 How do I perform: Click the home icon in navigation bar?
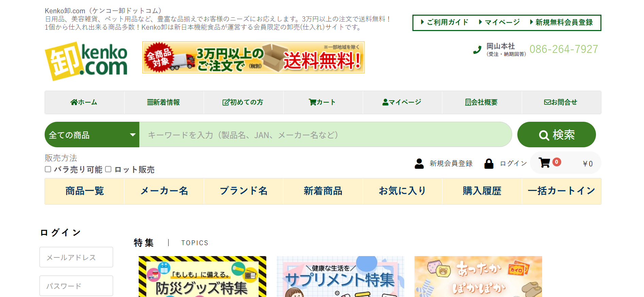click(74, 102)
